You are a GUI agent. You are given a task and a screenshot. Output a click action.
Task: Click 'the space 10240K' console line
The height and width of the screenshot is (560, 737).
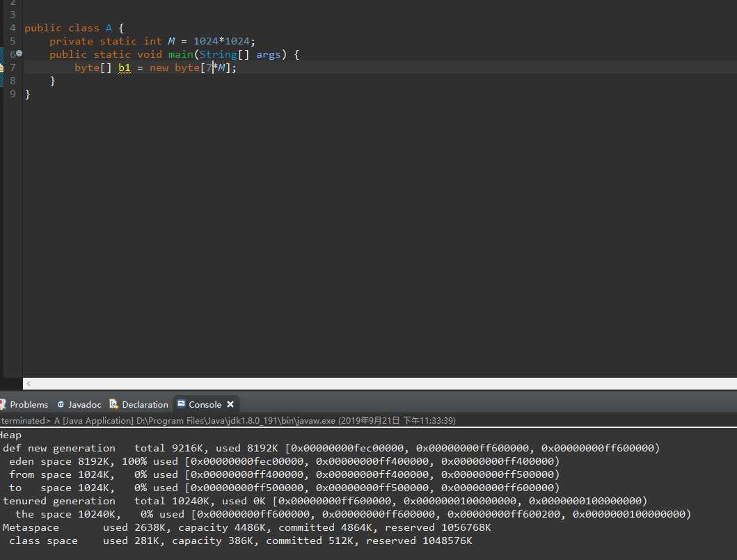point(353,514)
